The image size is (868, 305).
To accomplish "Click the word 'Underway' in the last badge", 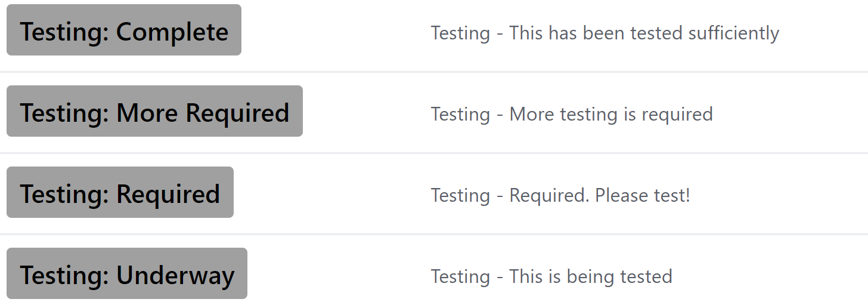I will click(x=175, y=275).
